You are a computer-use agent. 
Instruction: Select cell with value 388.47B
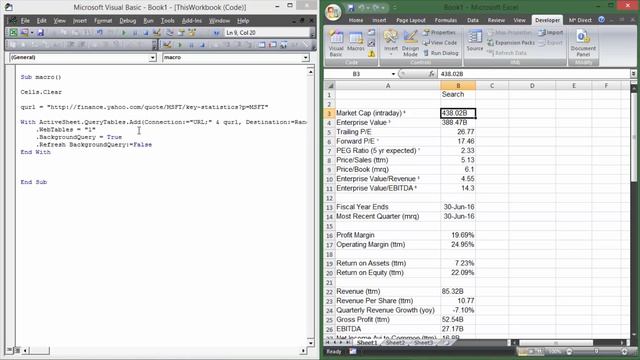(458, 122)
